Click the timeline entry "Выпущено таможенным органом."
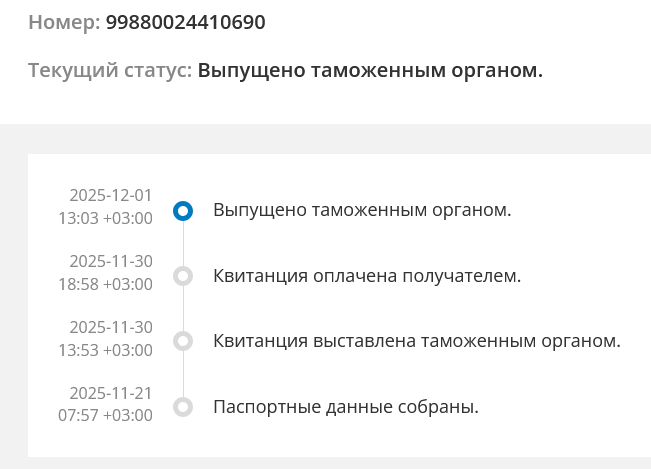 (362, 210)
